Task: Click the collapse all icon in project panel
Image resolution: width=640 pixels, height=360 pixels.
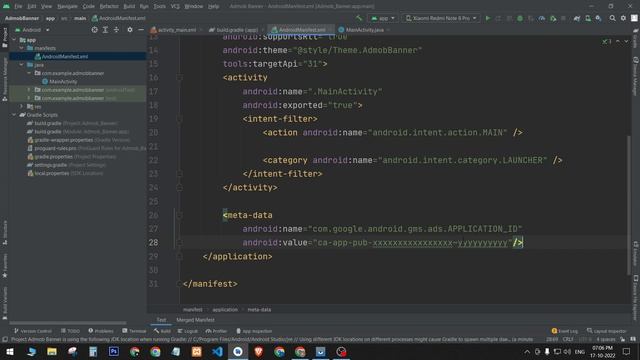Action: pos(116,30)
